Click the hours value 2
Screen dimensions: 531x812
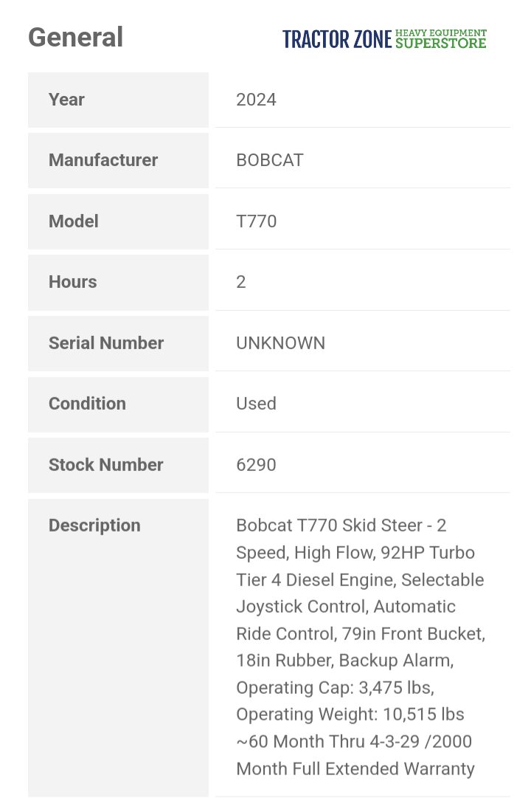240,282
